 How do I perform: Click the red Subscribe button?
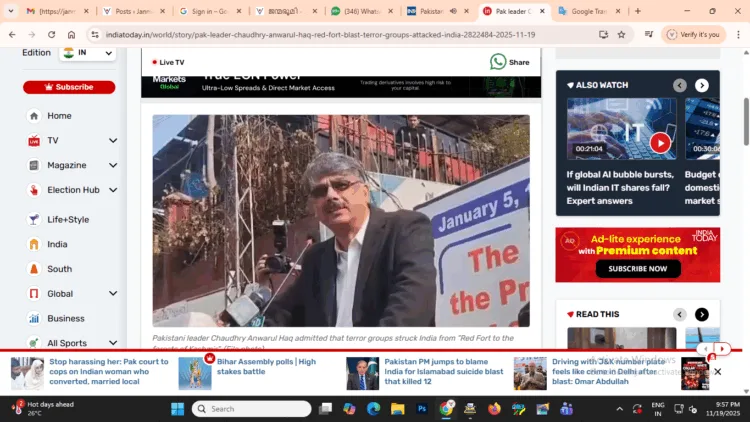69,87
